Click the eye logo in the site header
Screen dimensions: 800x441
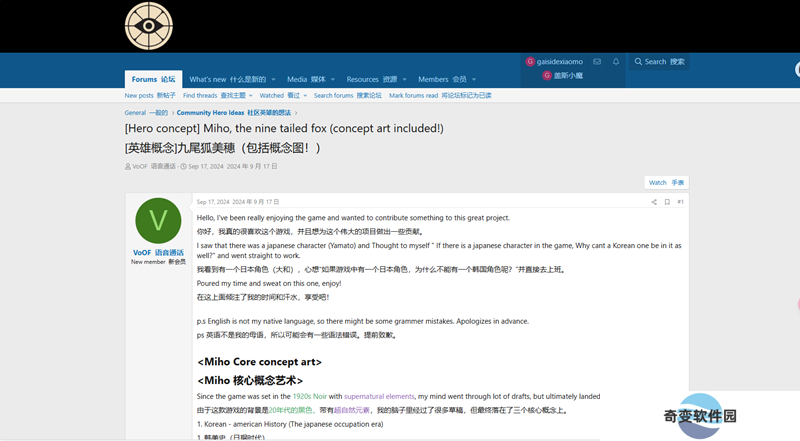click(148, 26)
